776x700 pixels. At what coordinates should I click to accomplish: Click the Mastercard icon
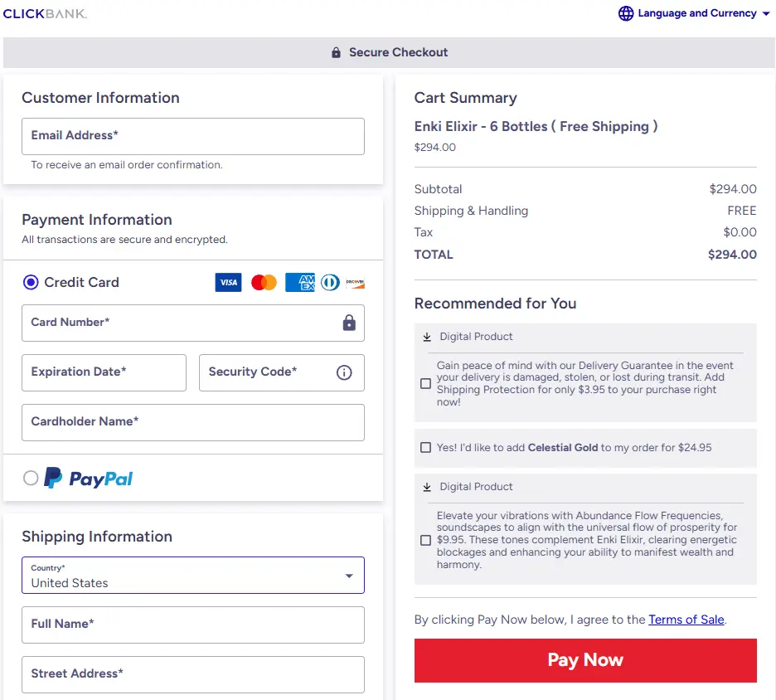(x=264, y=282)
